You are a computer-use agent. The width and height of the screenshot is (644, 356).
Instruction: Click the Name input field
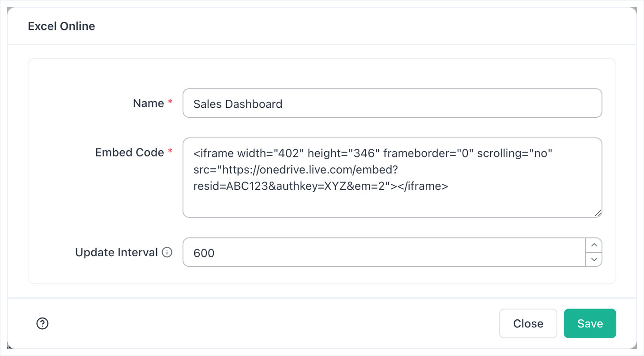coord(392,103)
